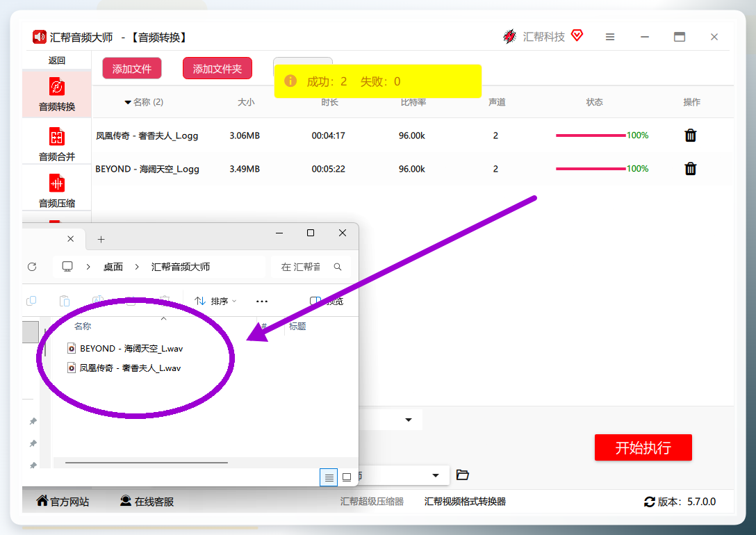Open the Explorer more options ellipsis
The height and width of the screenshot is (535, 756).
pyautogui.click(x=262, y=302)
